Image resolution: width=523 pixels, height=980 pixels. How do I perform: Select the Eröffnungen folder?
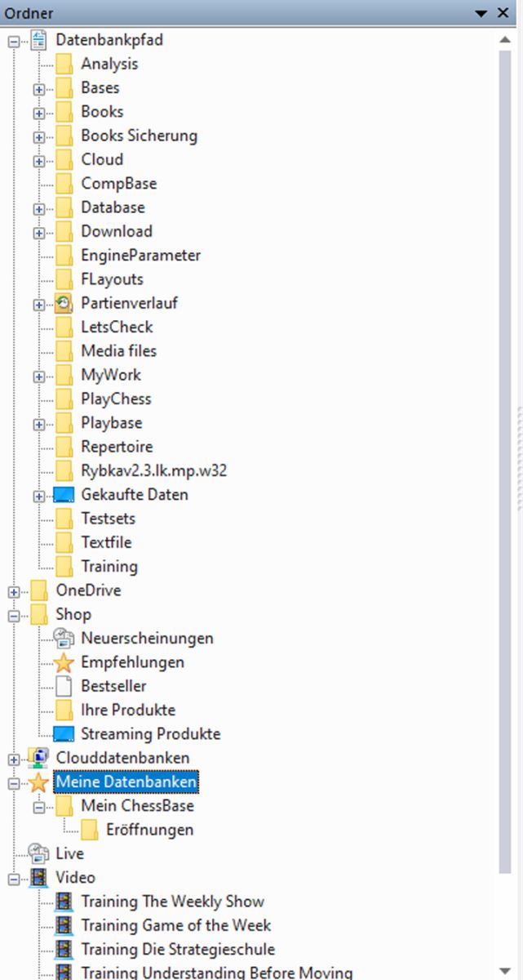click(149, 830)
